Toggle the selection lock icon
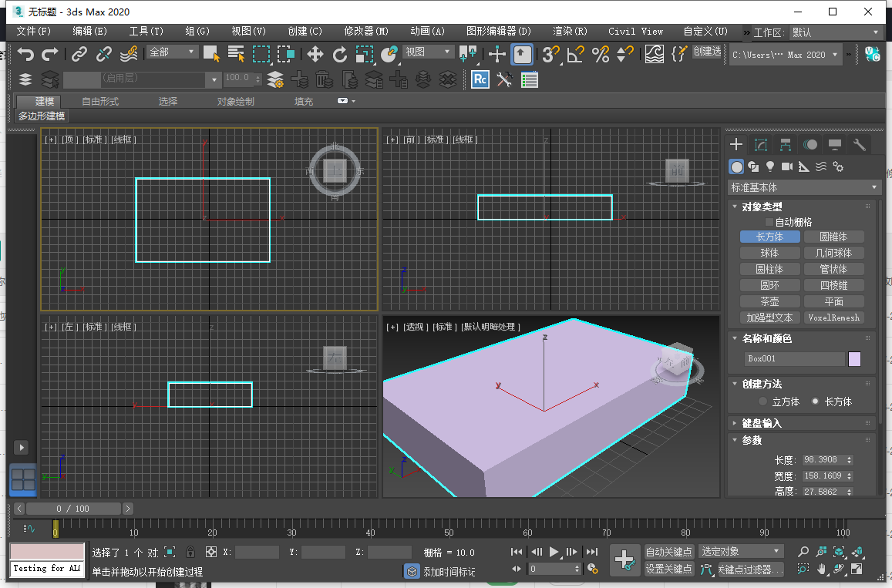Viewport: 892px width, 588px height. [190, 553]
